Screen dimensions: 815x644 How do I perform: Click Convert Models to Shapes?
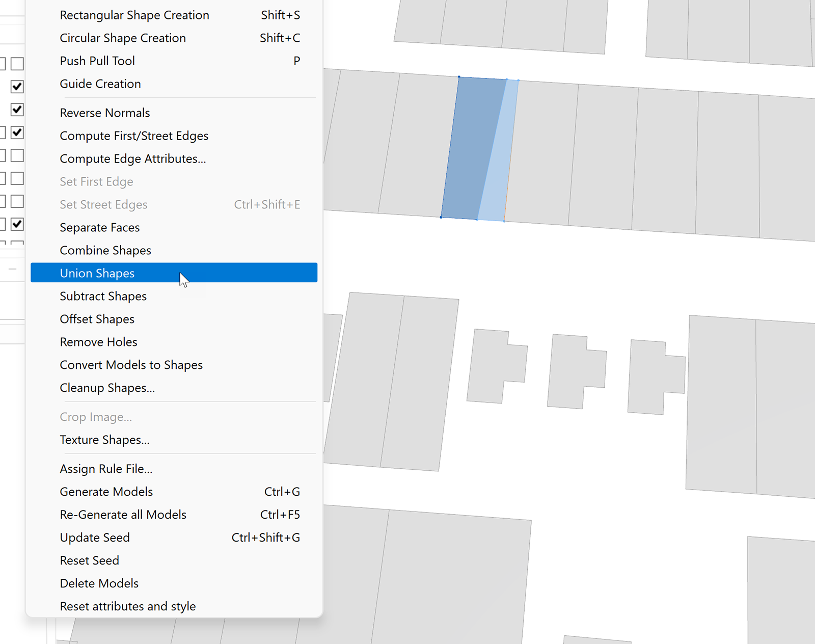click(131, 365)
